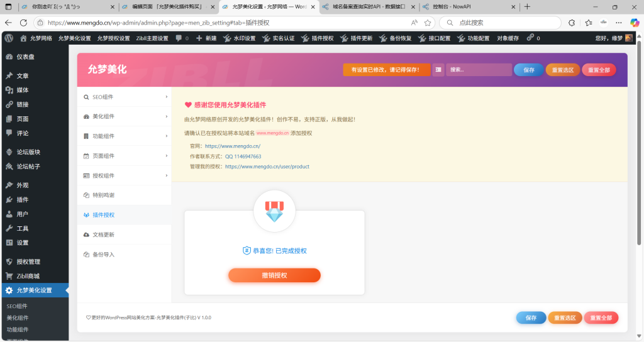Click the show-all-options list icon in header
The image size is (644, 342).
click(438, 70)
